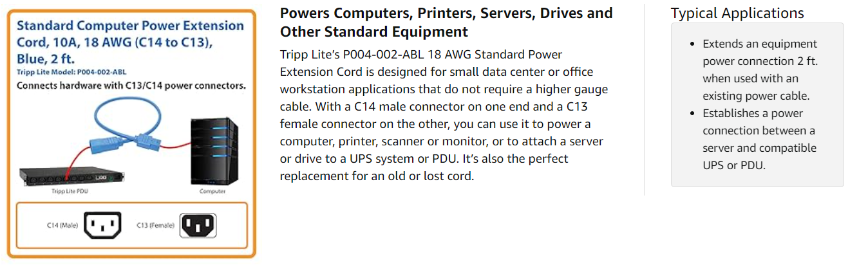Click the 'Tripp Lite PDU' caption
This screenshot has width=868, height=265.
(x=68, y=192)
